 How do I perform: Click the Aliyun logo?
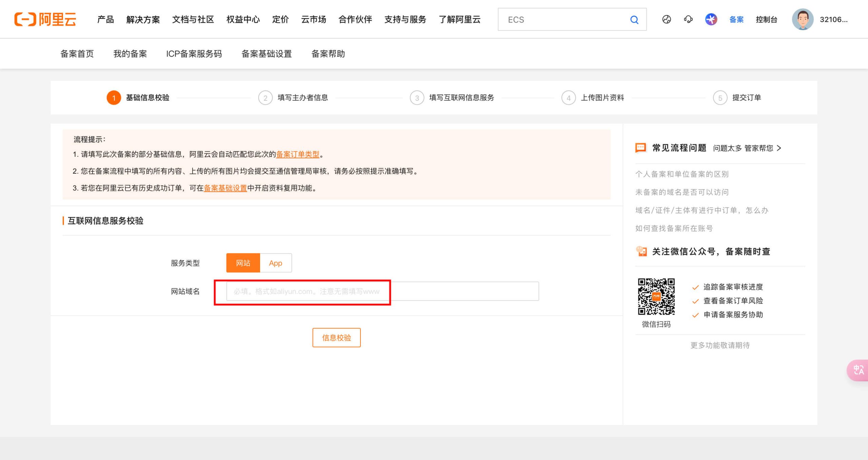45,19
